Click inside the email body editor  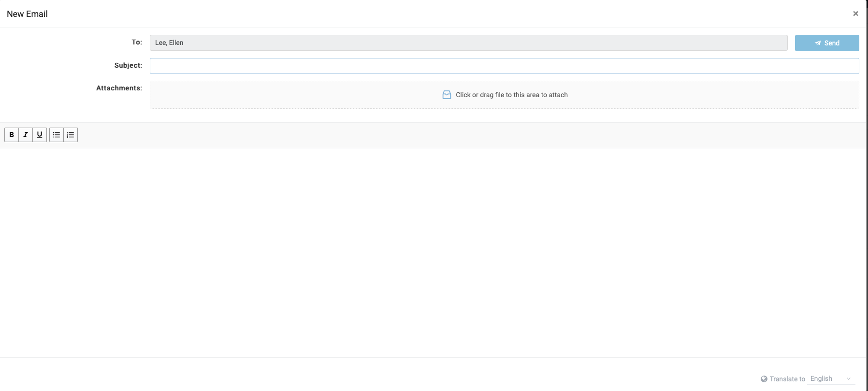point(433,252)
